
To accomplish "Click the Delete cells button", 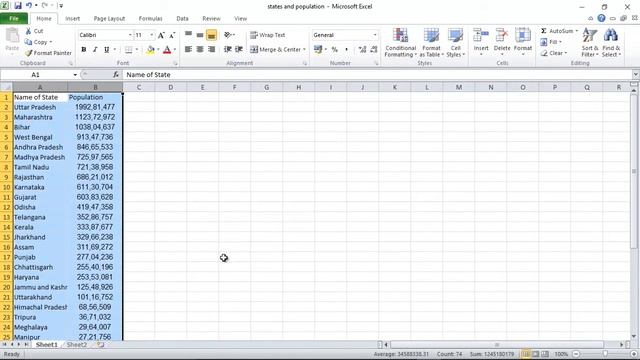I will (x=502, y=42).
